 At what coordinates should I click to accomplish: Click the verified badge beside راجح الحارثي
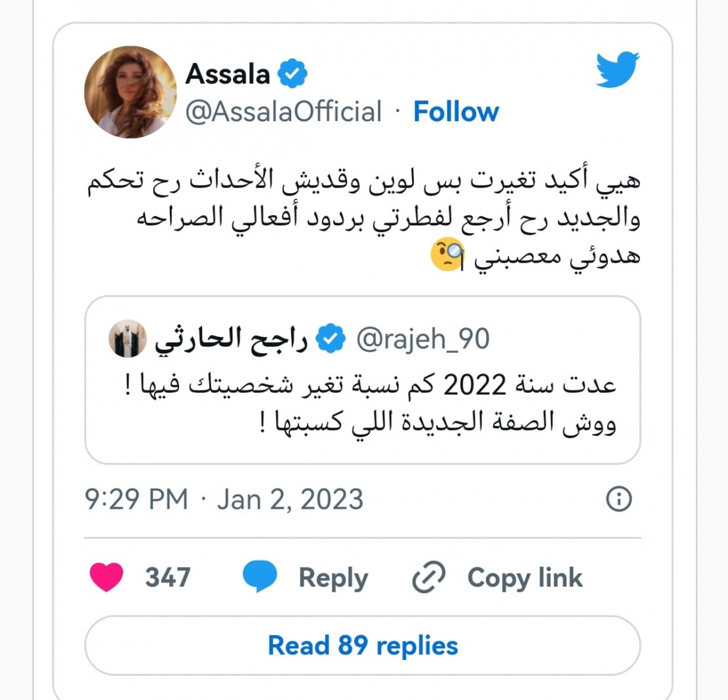tap(332, 340)
